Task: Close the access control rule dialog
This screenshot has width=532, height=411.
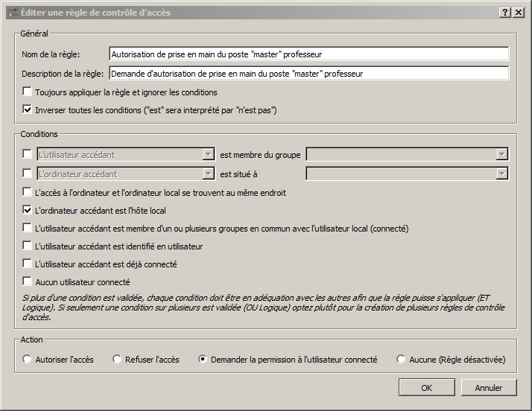Action: [x=518, y=13]
